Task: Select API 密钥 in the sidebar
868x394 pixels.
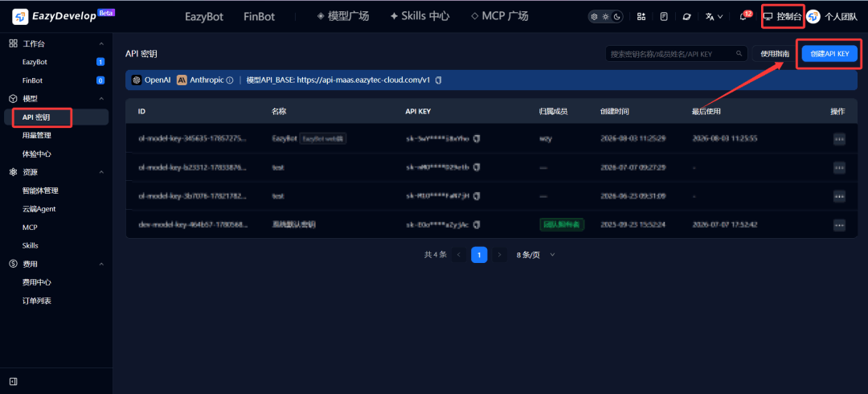Action: point(56,117)
